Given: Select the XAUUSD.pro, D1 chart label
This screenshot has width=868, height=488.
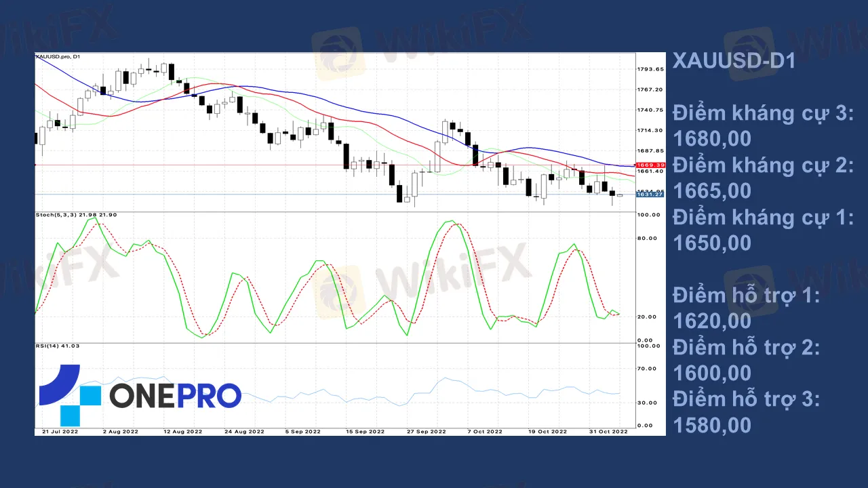Looking at the screenshot, I should 58,56.
